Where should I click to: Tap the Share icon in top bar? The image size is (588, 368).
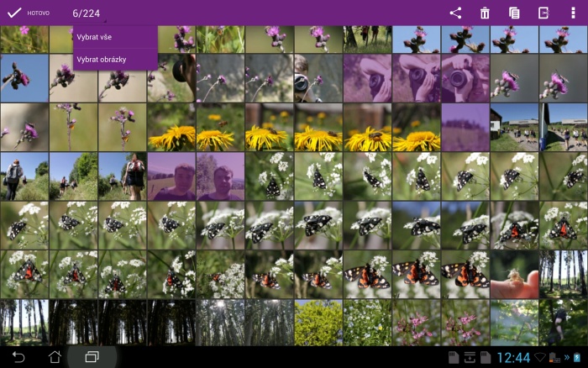coord(455,13)
